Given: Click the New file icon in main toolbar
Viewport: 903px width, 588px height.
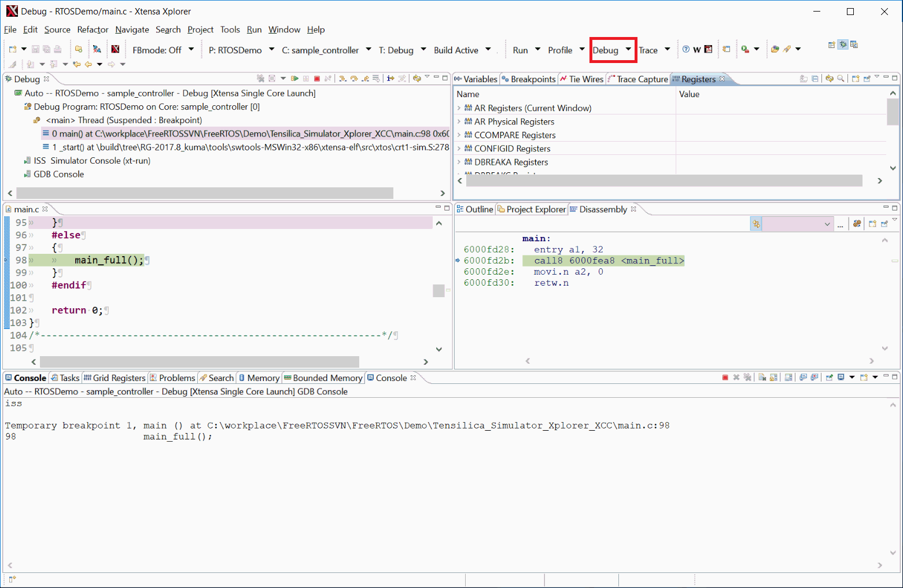Looking at the screenshot, I should point(13,49).
